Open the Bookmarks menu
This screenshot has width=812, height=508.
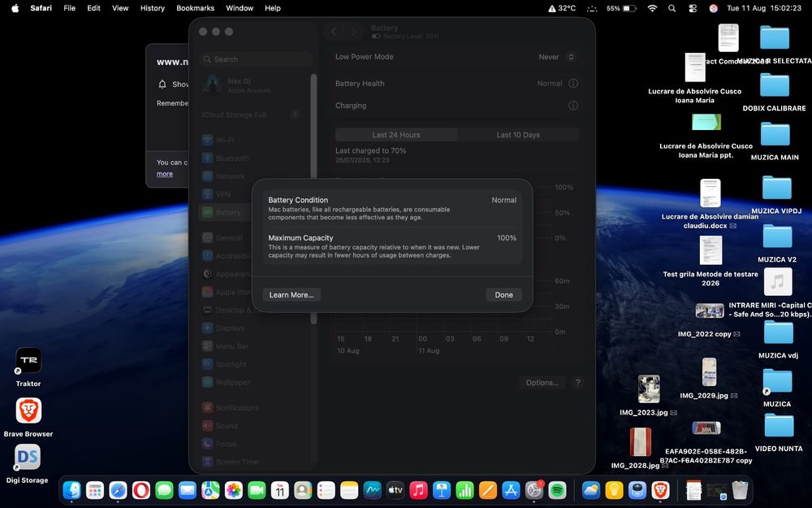(195, 8)
